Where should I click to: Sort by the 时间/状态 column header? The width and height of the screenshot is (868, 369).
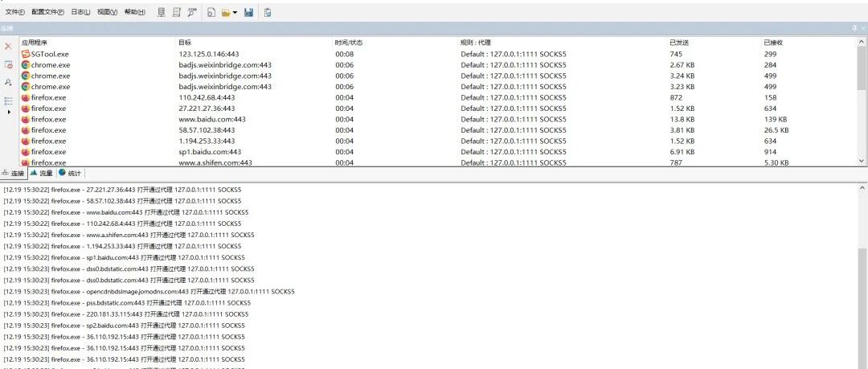[x=349, y=43]
